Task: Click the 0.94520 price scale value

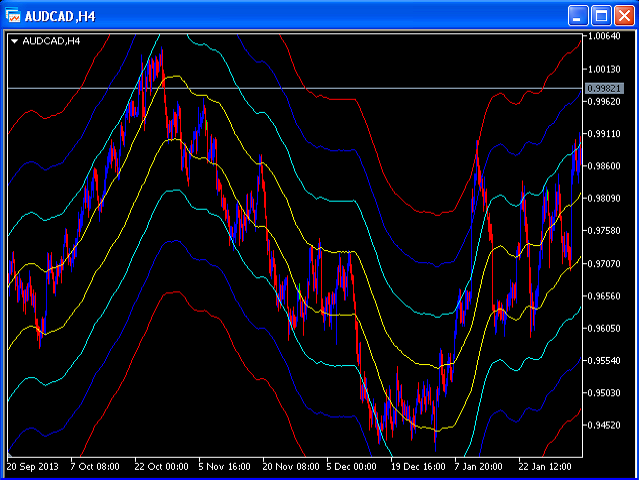Action: coord(604,425)
